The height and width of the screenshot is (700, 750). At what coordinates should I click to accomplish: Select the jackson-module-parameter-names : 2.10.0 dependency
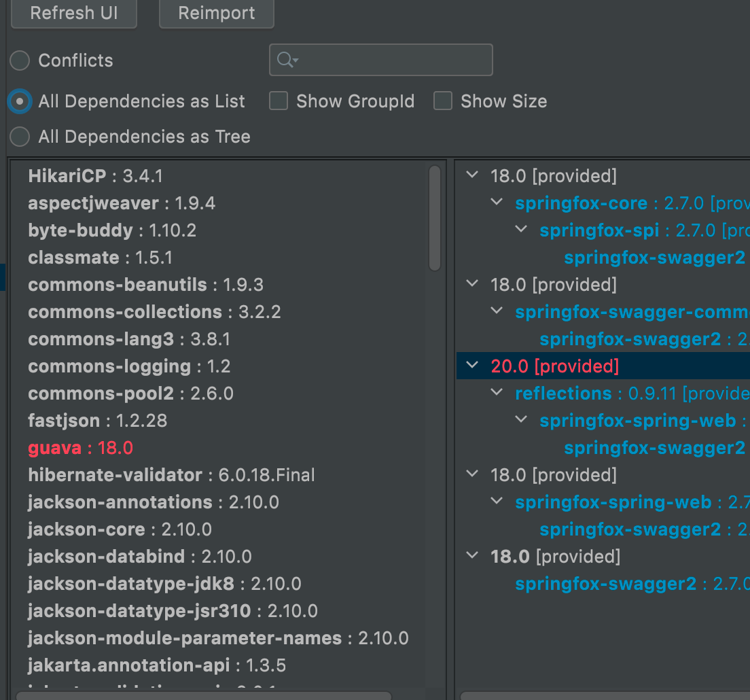pos(218,638)
